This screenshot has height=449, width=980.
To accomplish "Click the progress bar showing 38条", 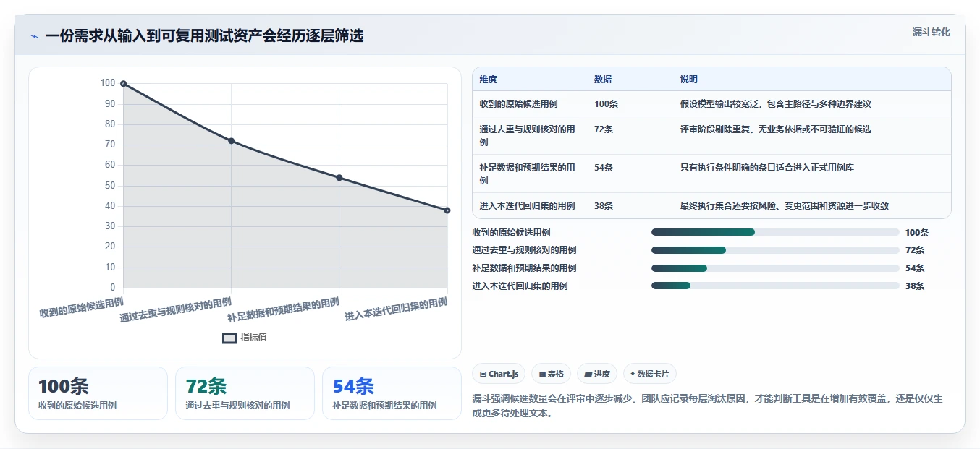I will (775, 286).
